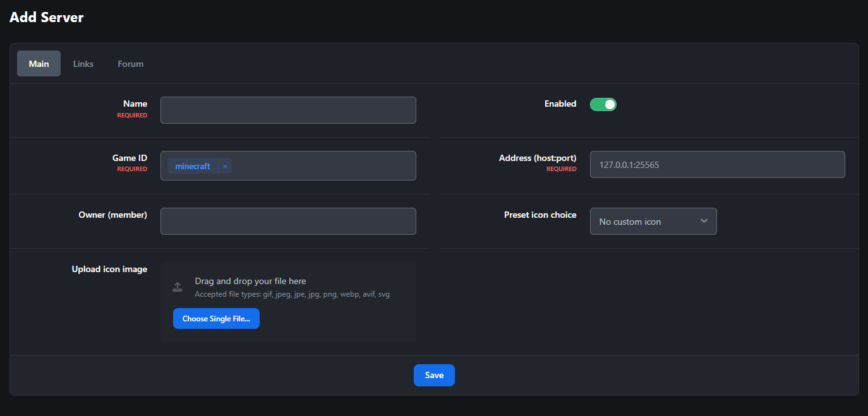The image size is (868, 416).
Task: Click the Upload icon image label
Action: (x=109, y=269)
